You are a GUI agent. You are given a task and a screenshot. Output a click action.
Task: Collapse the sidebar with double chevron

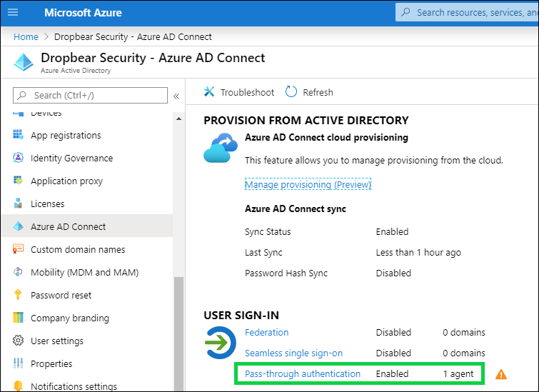tap(176, 96)
